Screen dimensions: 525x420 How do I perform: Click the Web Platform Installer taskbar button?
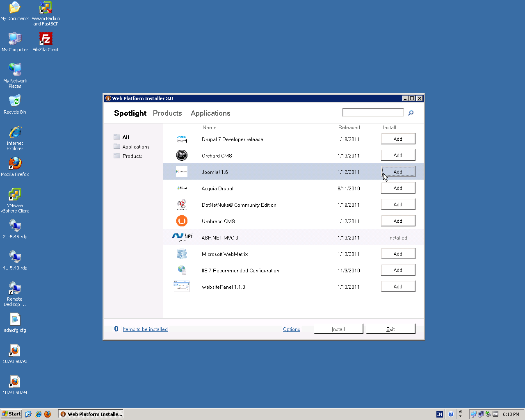point(90,414)
